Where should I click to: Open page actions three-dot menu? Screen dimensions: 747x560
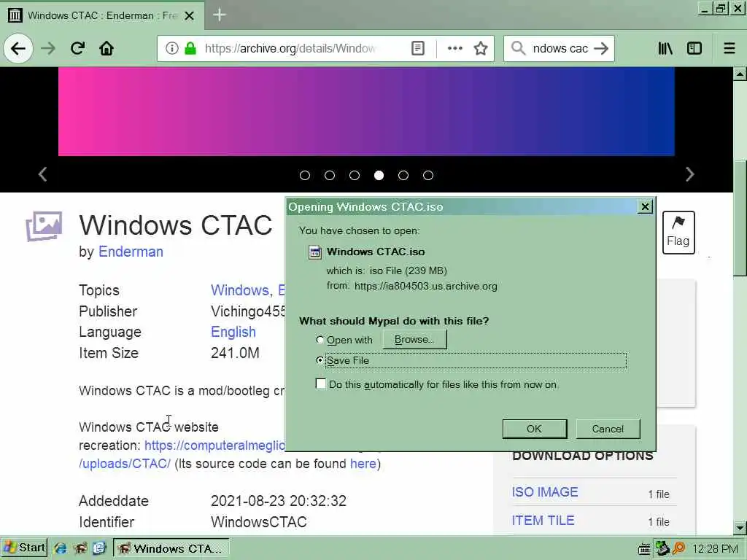point(455,48)
